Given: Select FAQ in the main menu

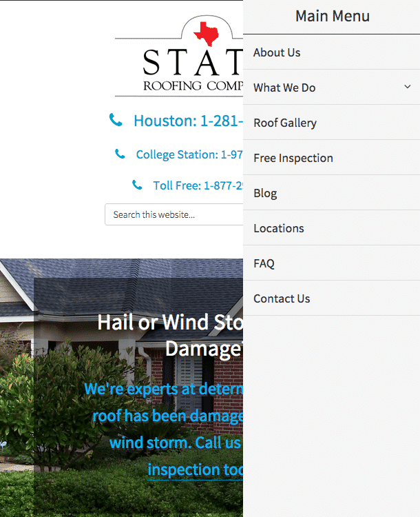Looking at the screenshot, I should (x=264, y=263).
